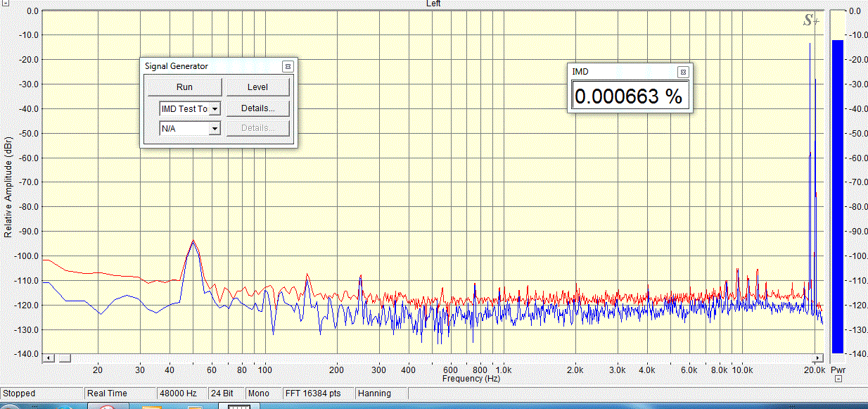Close the Signal Generator panel
Screen dimensions: 868x409
pyautogui.click(x=287, y=66)
